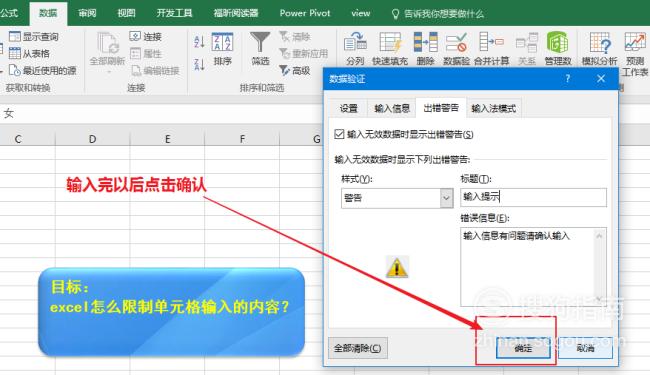This screenshot has height=375, width=650.
Task: Toggle show error alert checkbox (输入无效数据时显示出错警告)
Action: (x=339, y=134)
